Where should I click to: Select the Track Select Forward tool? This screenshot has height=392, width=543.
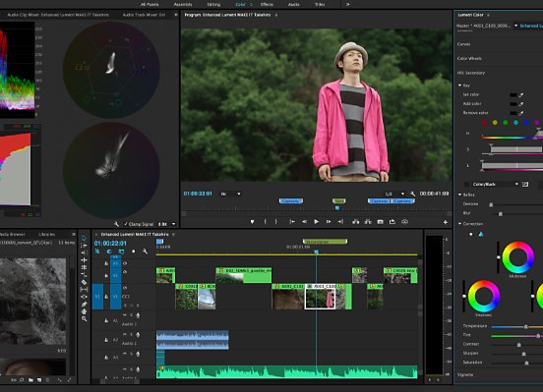(x=84, y=246)
